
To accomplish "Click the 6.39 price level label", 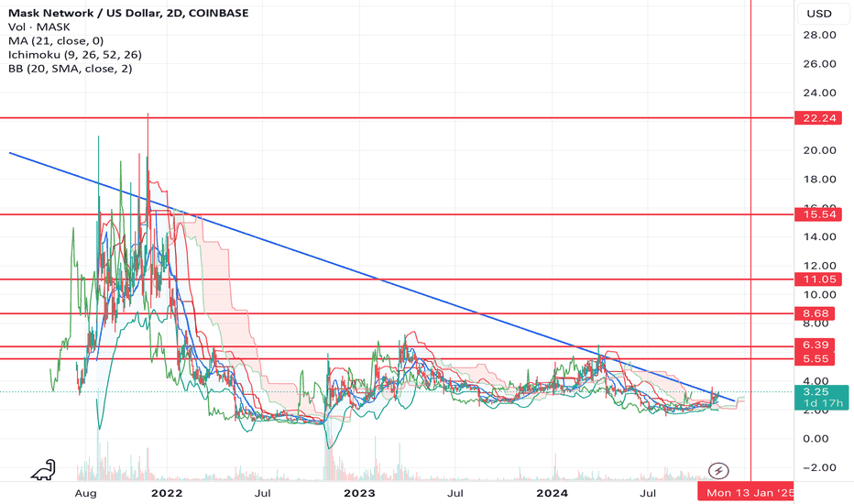I will (816, 345).
